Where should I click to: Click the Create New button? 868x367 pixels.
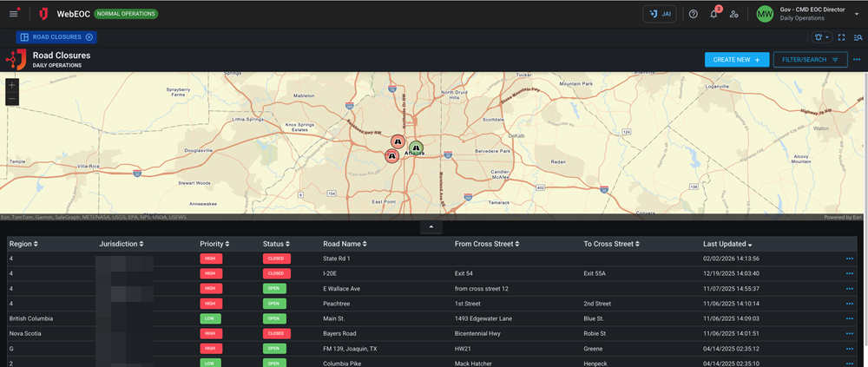click(x=736, y=60)
